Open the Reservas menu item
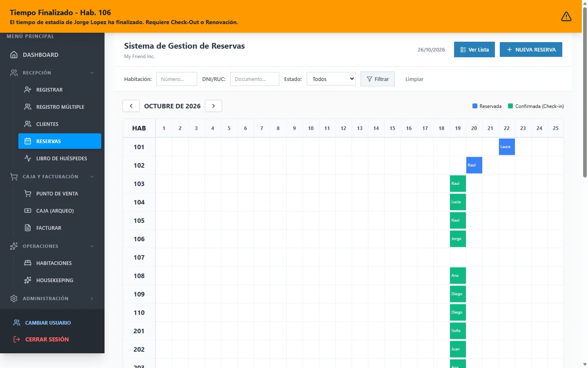The image size is (588, 368). pyautogui.click(x=60, y=141)
